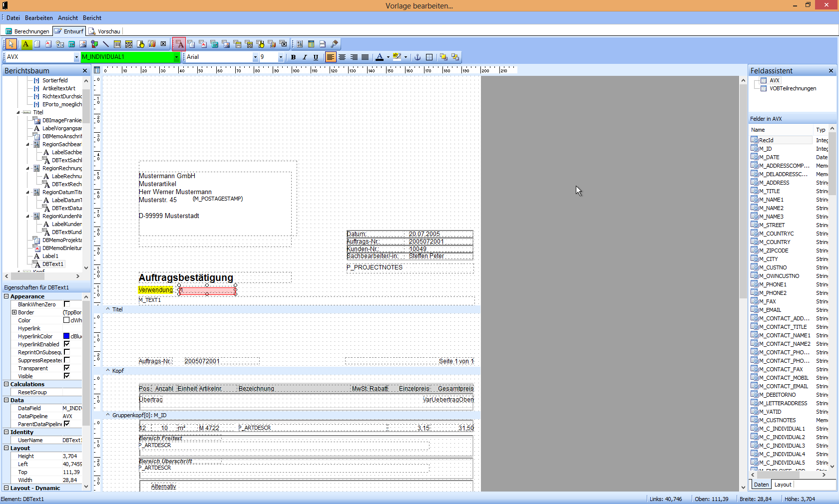Image resolution: width=839 pixels, height=504 pixels.
Task: Click the send to back icon
Action: [455, 57]
